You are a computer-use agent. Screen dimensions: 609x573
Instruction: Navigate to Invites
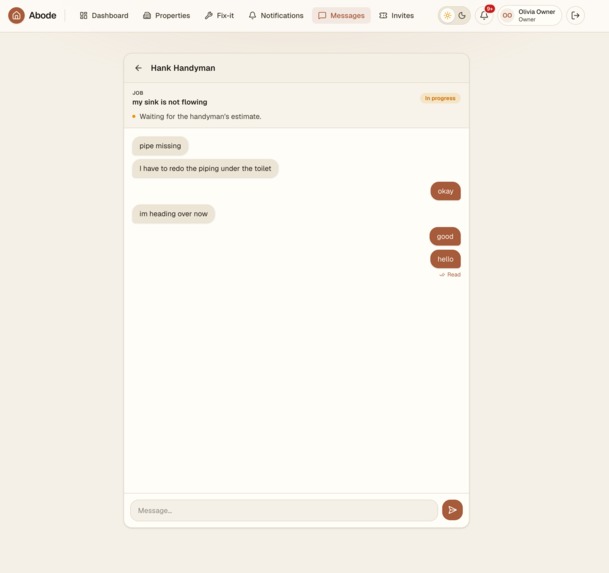pyautogui.click(x=397, y=16)
